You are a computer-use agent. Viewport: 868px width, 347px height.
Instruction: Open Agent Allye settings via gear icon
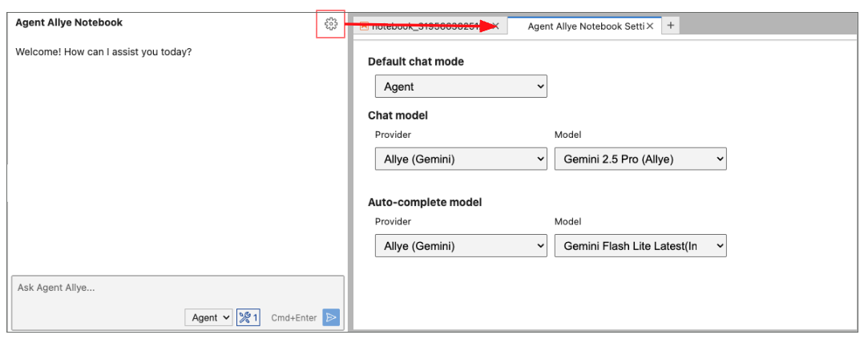coord(330,24)
